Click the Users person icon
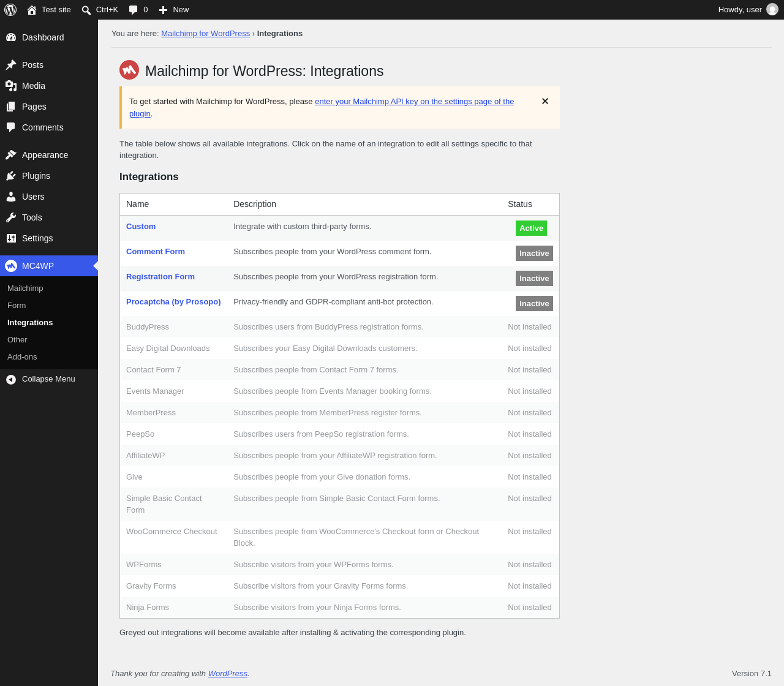 [11, 197]
